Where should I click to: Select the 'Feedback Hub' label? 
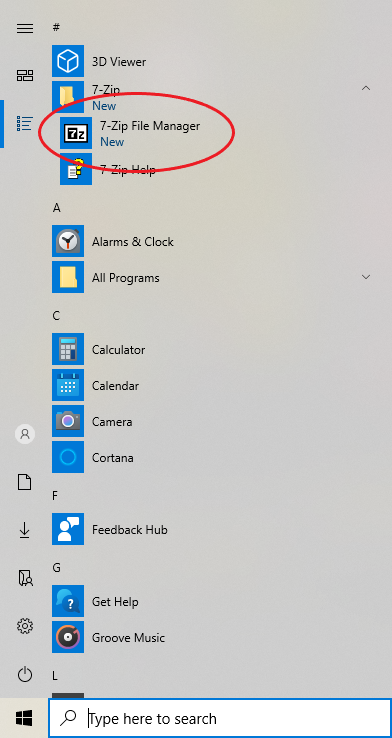(129, 529)
